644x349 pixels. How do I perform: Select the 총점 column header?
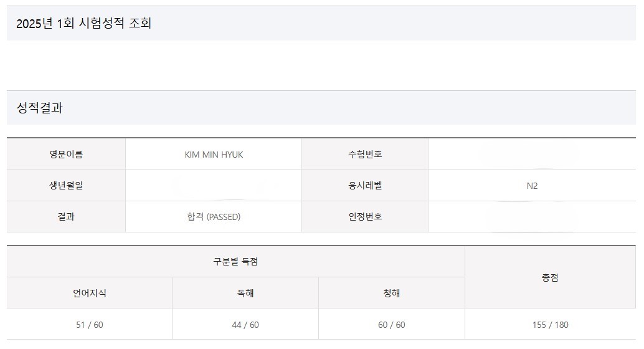tap(550, 277)
